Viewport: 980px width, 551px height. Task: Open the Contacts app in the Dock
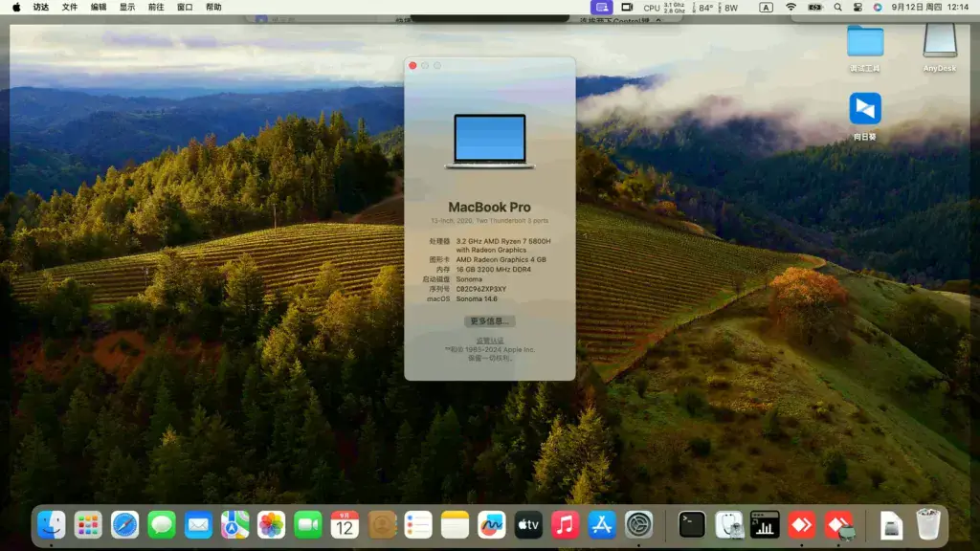point(382,525)
